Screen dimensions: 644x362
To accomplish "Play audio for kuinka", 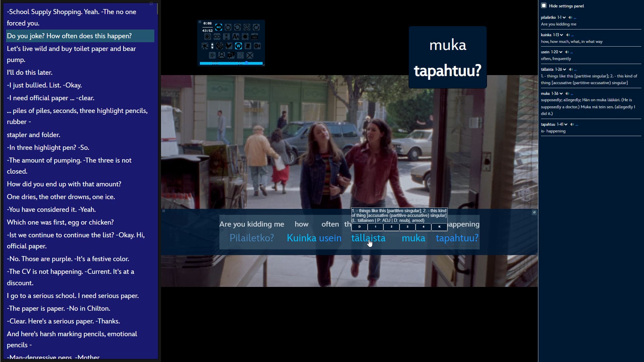I will [x=568, y=35].
